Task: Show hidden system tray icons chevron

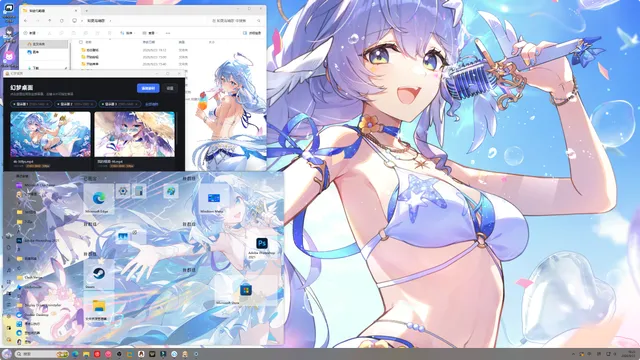Action: click(573, 354)
